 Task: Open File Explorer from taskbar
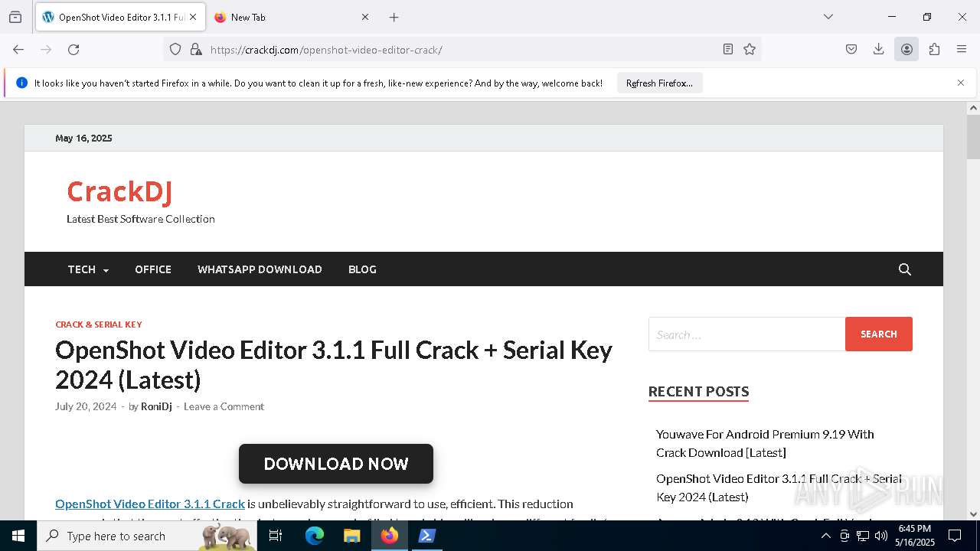[351, 536]
